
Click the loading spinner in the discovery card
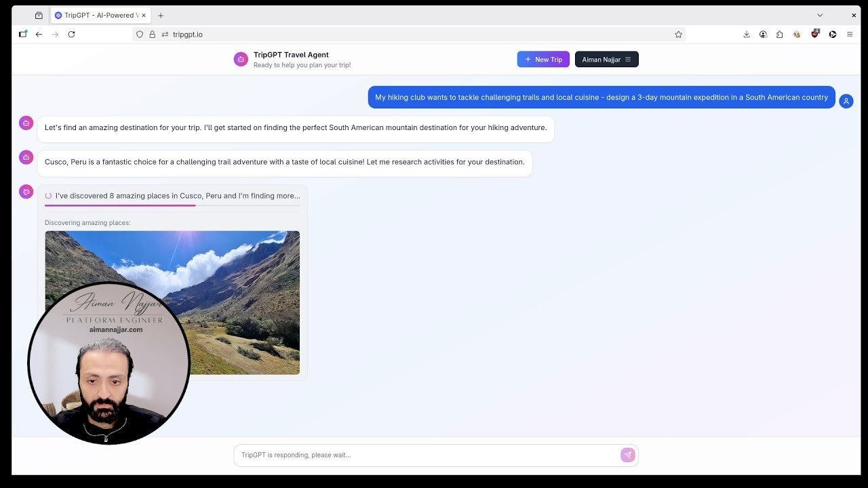click(x=48, y=196)
